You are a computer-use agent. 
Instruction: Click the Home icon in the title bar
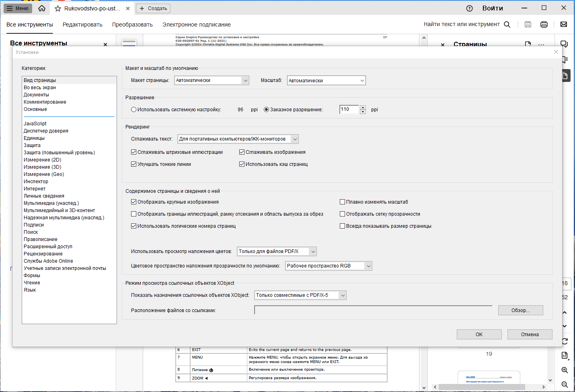[x=42, y=8]
